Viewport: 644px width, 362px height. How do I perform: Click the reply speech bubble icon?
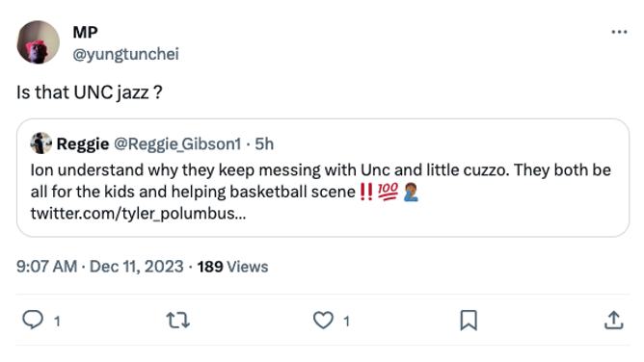pyautogui.click(x=33, y=320)
